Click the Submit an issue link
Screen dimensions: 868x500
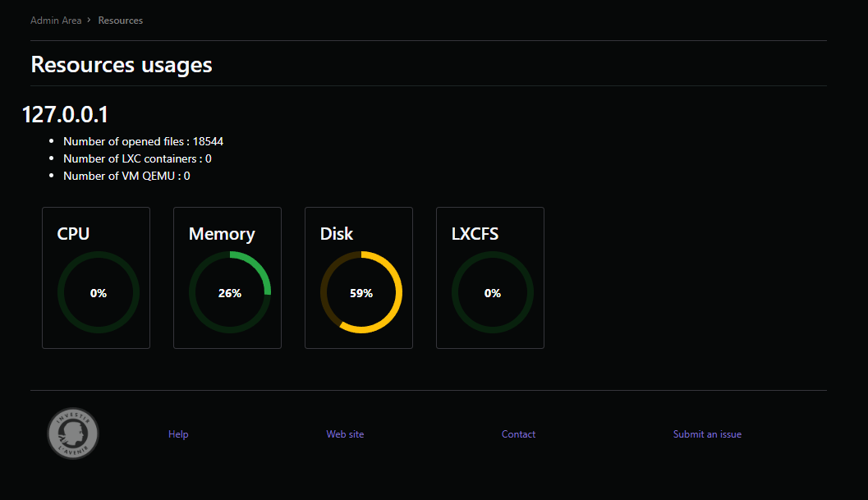tap(707, 434)
